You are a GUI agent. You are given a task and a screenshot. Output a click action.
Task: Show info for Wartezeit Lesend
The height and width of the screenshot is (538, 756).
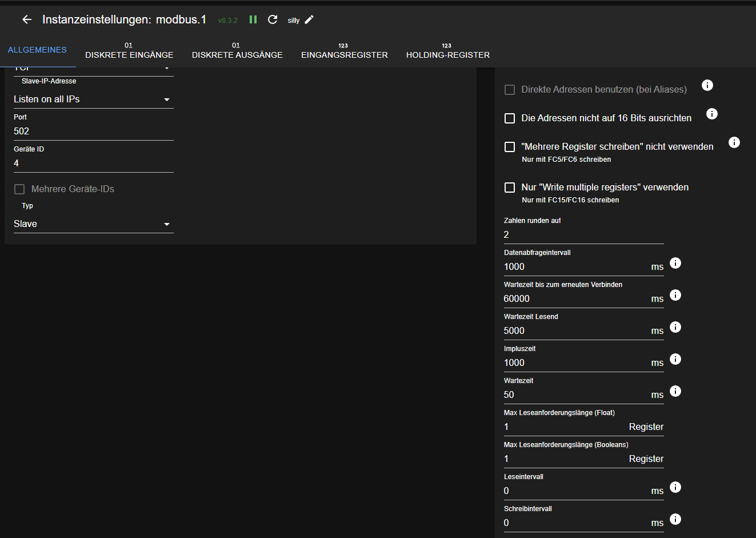[x=675, y=327]
